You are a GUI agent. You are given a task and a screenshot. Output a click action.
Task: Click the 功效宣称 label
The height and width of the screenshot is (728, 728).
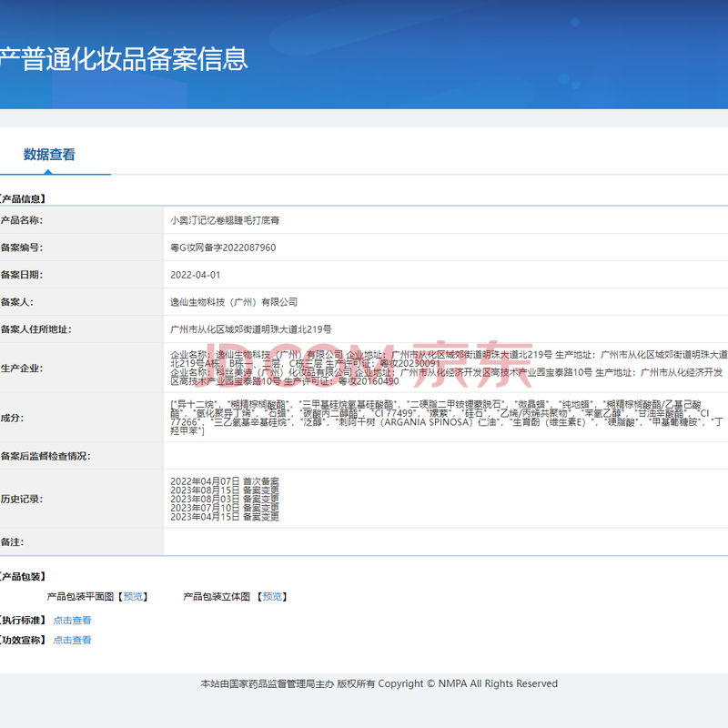(x=24, y=641)
